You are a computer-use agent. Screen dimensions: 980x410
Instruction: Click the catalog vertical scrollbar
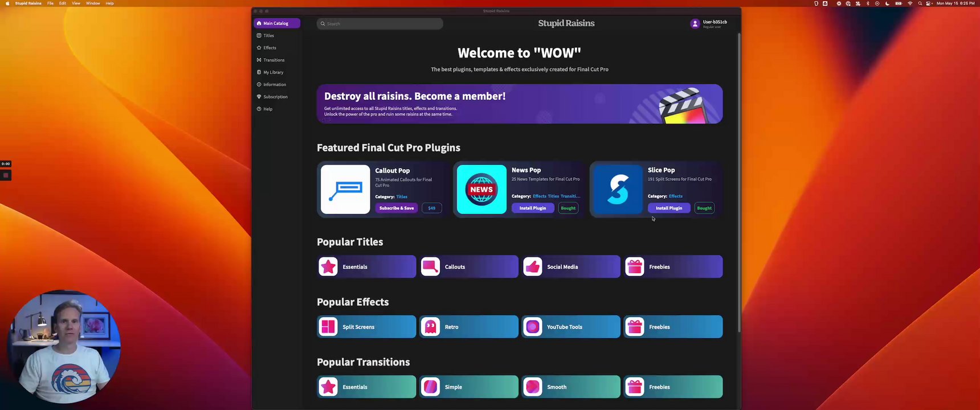click(x=739, y=182)
